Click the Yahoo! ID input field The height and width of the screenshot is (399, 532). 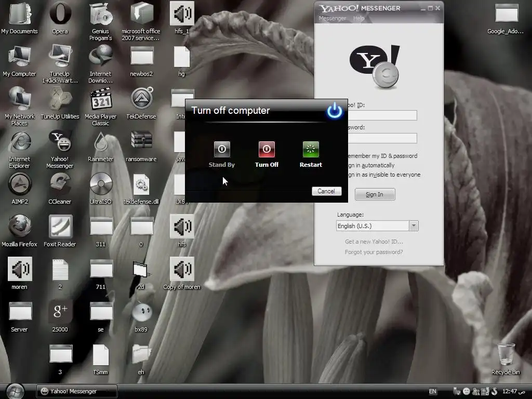click(x=382, y=115)
